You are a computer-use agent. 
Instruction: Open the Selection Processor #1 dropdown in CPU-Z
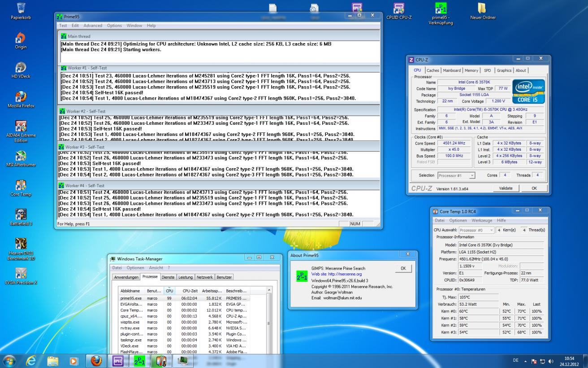click(456, 175)
